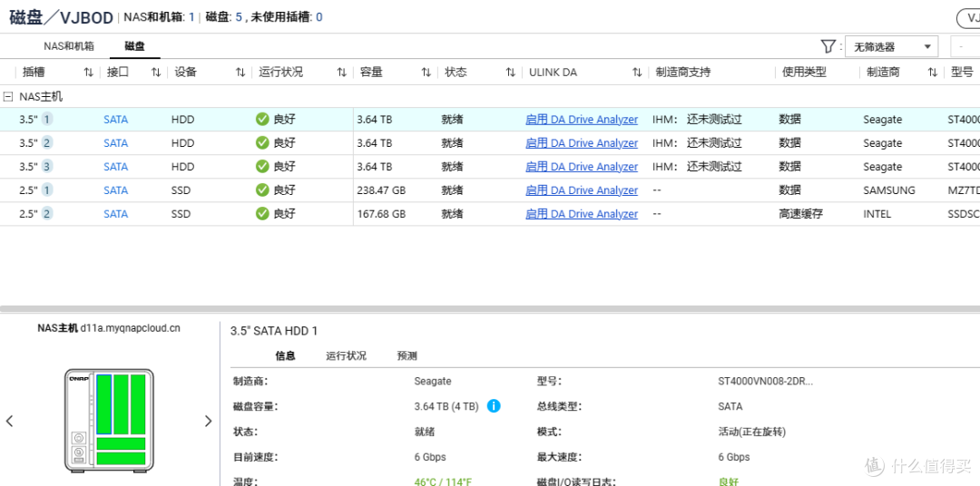Click the 3.64 TB (4 TB) capacity value
This screenshot has width=980, height=486.
[446, 406]
